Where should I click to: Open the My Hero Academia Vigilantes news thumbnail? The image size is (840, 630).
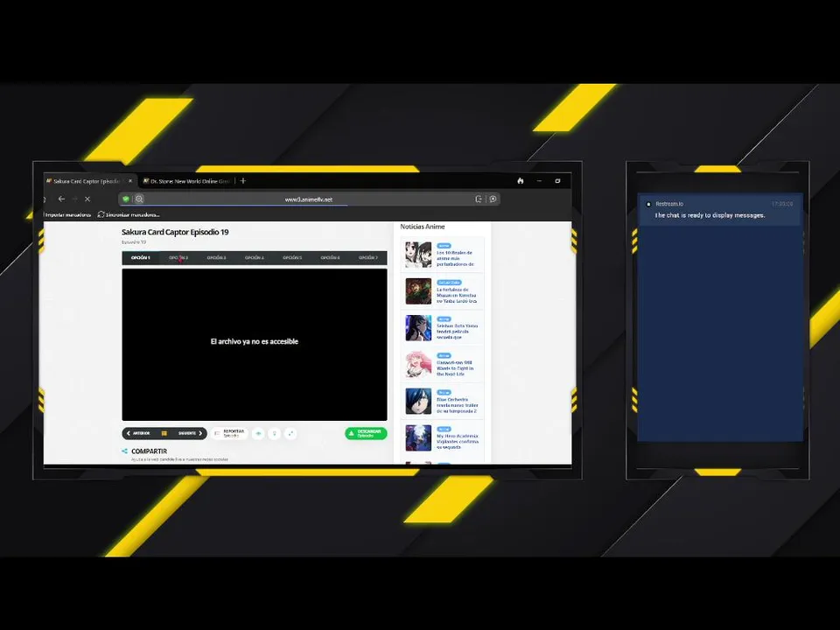[x=418, y=438]
